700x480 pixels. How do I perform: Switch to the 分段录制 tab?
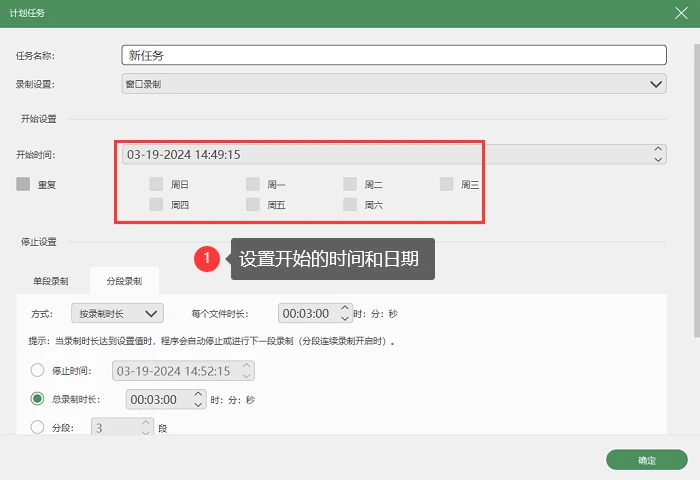[124, 281]
